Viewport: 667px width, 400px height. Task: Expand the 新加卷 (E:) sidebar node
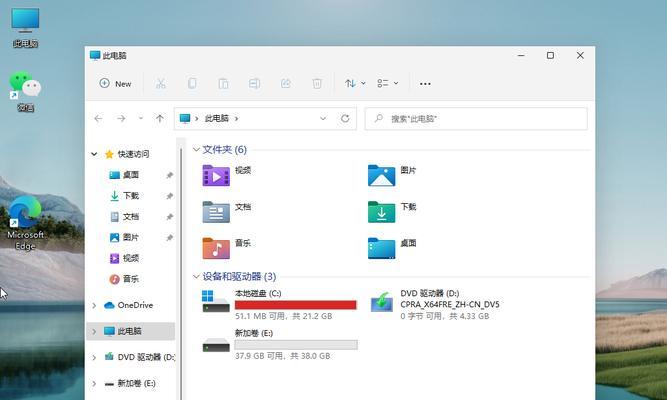pos(94,383)
